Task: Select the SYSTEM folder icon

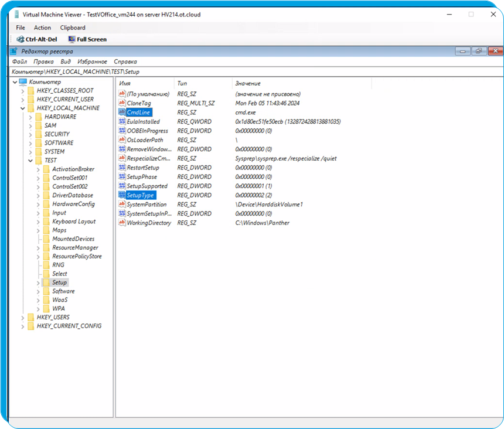Action: (x=39, y=151)
